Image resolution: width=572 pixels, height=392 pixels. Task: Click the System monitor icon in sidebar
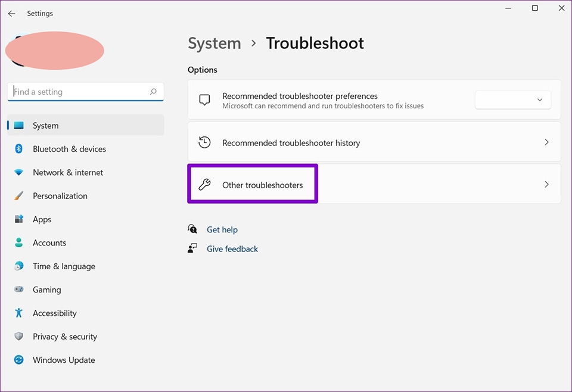point(18,126)
